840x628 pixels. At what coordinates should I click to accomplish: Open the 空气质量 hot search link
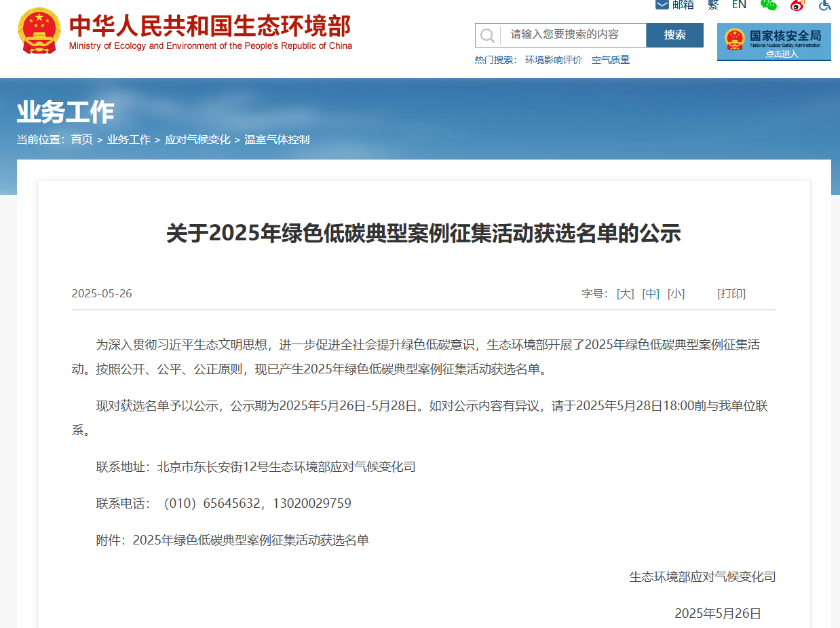pos(611,60)
